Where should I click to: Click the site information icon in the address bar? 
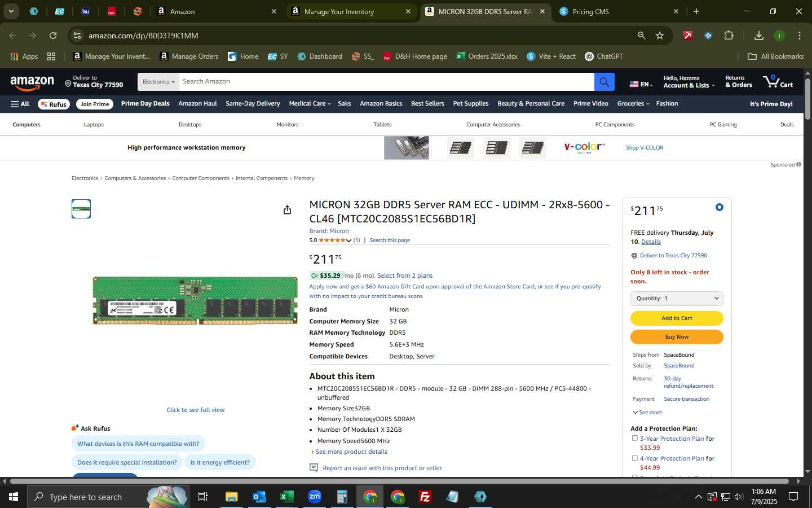click(x=77, y=36)
